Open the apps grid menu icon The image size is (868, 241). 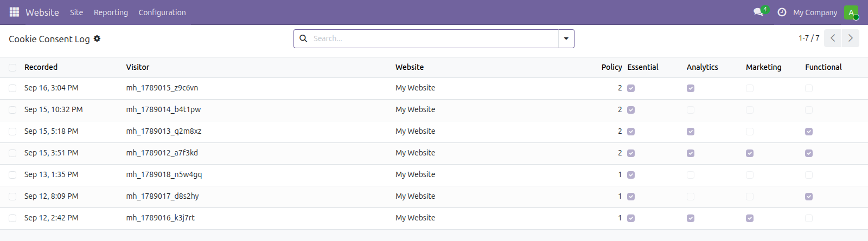[14, 12]
